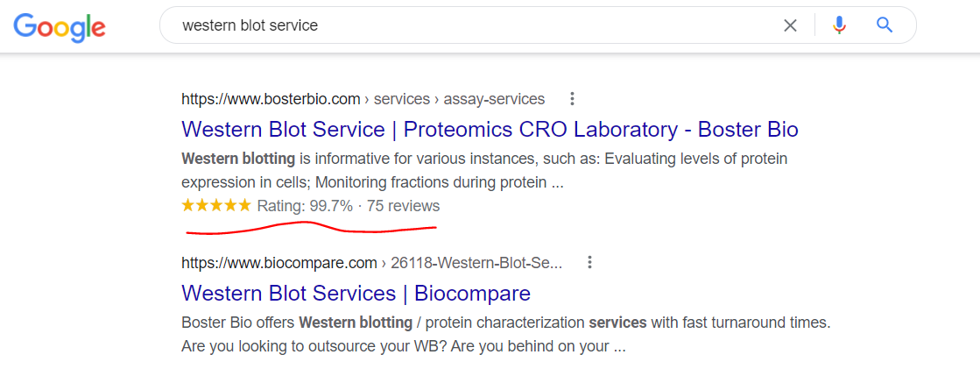Click the Biocompare result snippet text
This screenshot has width=980, height=376.
pos(506,334)
